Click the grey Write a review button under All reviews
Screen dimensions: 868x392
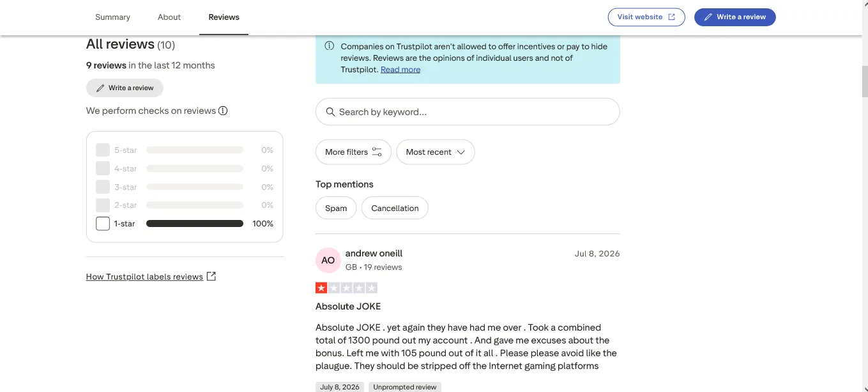(x=125, y=88)
